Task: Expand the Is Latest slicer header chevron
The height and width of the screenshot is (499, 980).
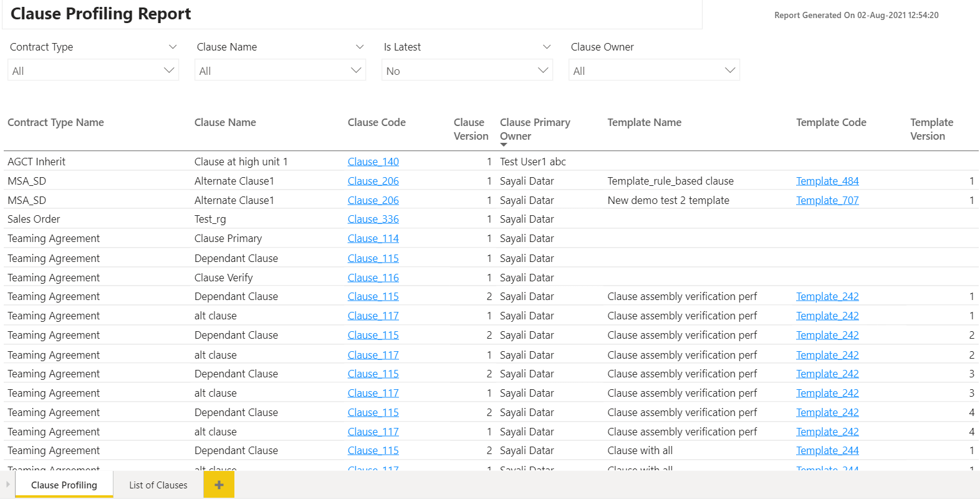Action: pos(547,47)
